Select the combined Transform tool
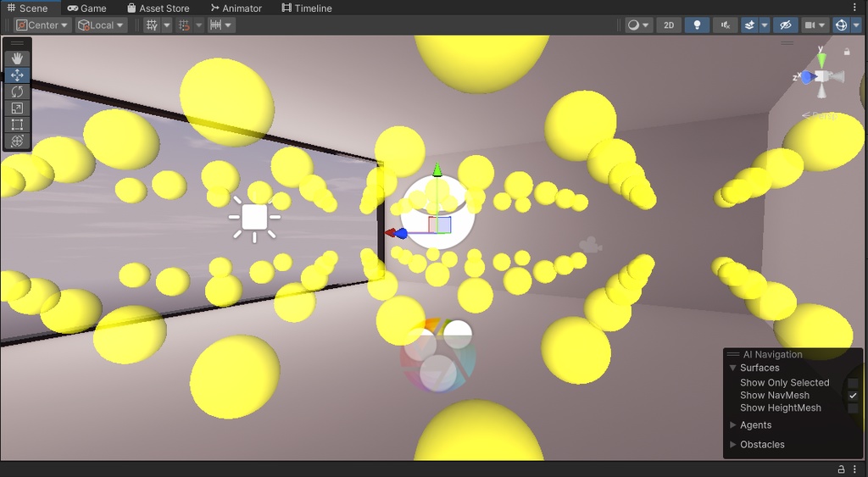Image resolution: width=868 pixels, height=477 pixels. pos(17,141)
